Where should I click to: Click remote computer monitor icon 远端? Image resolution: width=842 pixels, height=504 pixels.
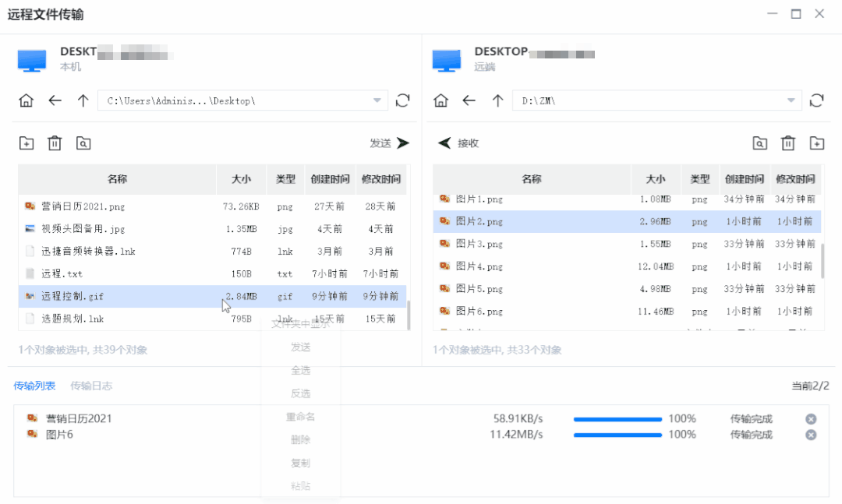446,59
